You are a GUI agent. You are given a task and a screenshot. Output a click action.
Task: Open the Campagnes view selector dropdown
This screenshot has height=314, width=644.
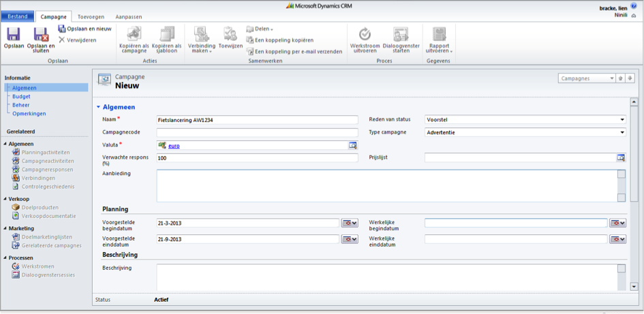tap(611, 78)
